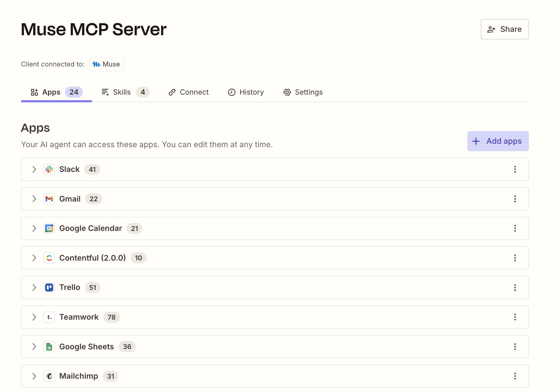Click the Add apps button
This screenshot has height=392, width=553.
[x=498, y=141]
